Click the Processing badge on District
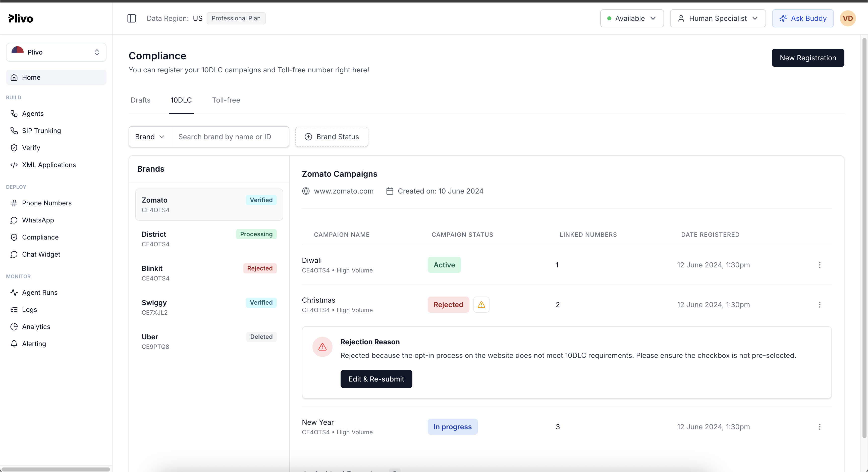 tap(256, 234)
